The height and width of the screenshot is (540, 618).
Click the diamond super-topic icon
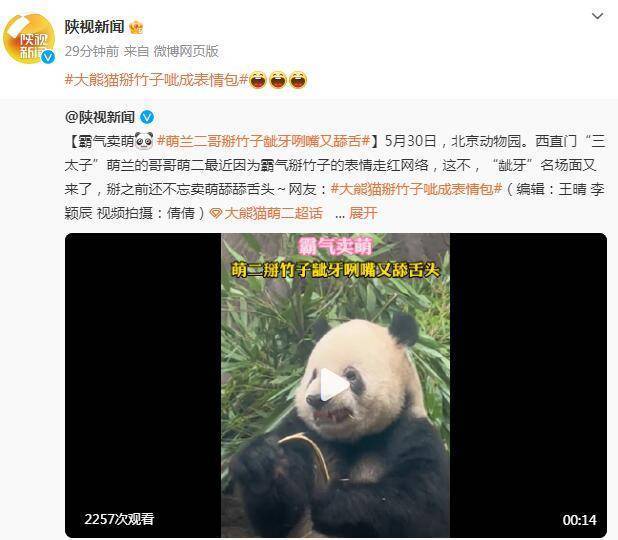216,213
